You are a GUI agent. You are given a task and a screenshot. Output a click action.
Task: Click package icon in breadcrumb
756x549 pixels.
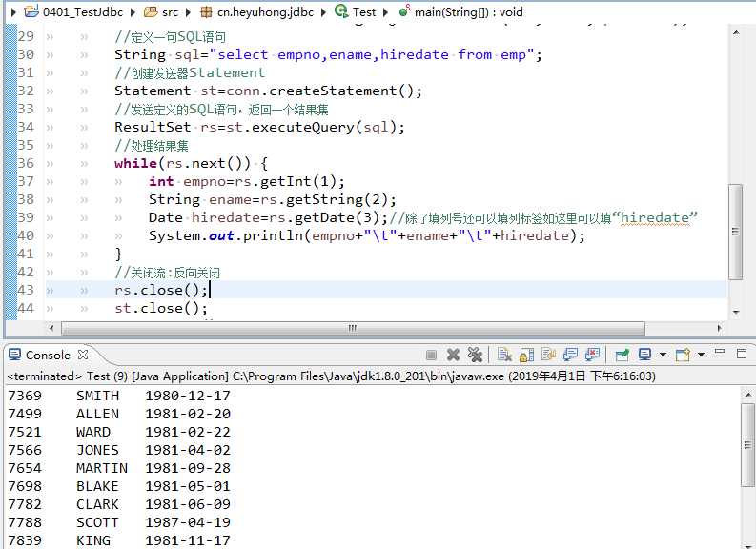[206, 12]
